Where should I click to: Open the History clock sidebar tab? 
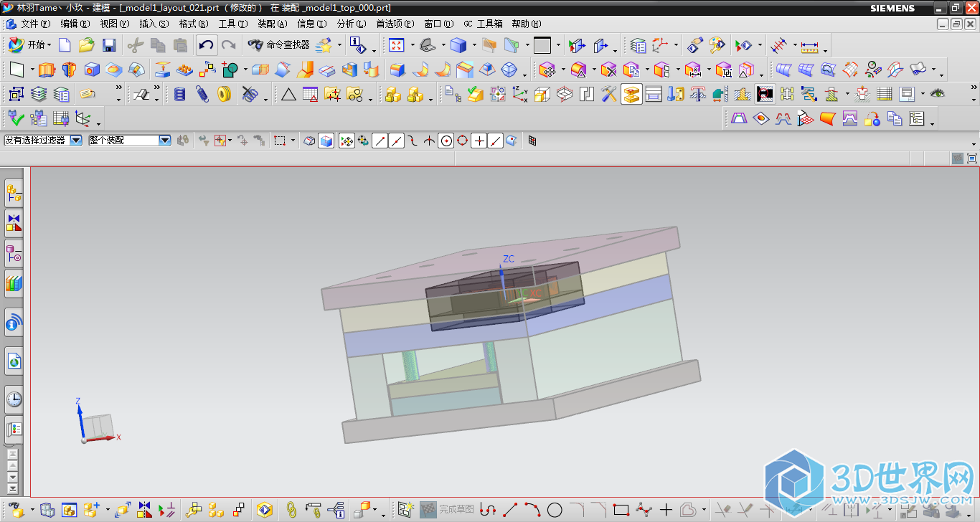click(14, 399)
